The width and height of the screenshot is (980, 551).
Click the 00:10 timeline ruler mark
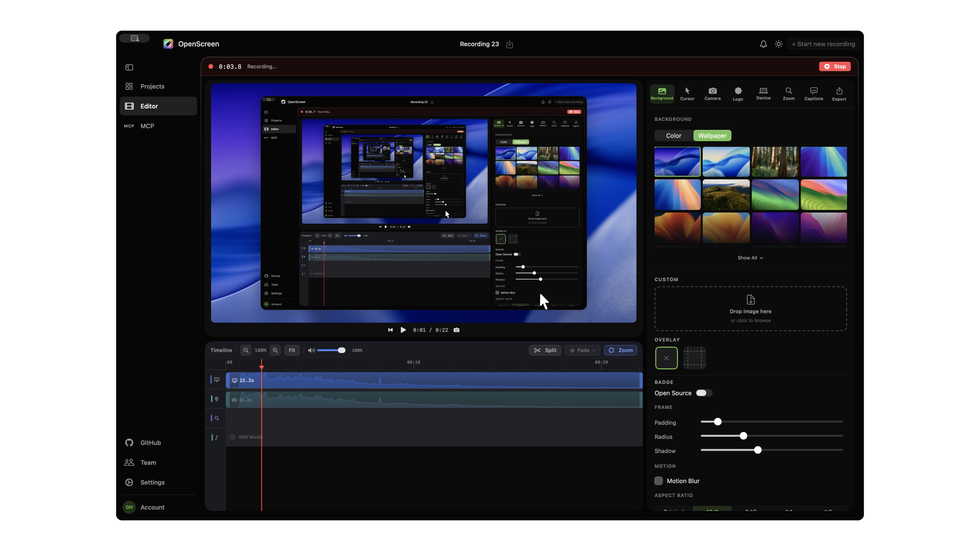click(x=413, y=362)
